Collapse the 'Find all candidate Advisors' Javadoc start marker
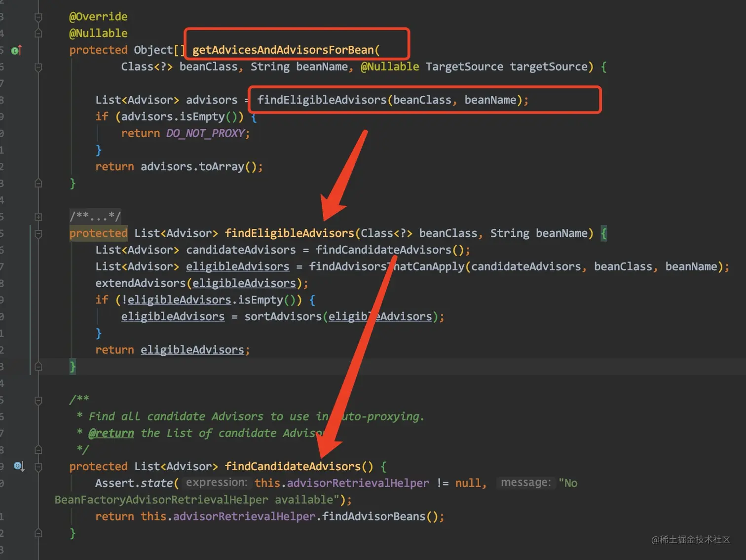746x560 pixels. click(38, 400)
